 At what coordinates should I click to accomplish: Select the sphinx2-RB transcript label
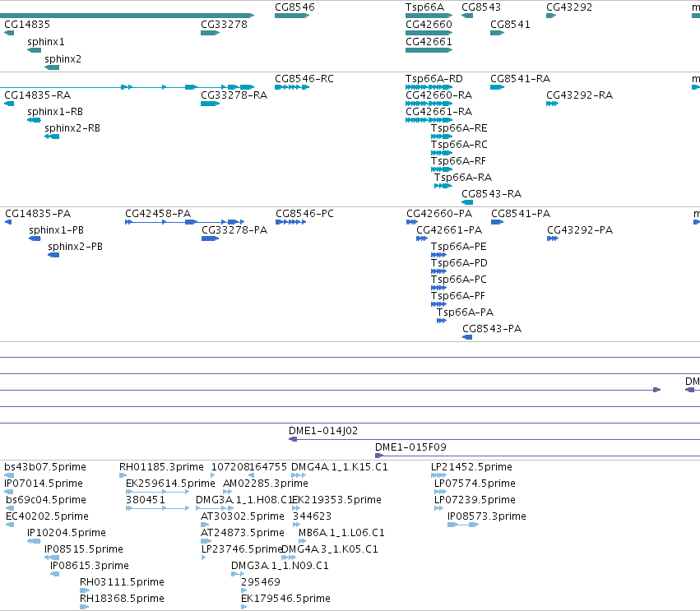click(x=72, y=128)
